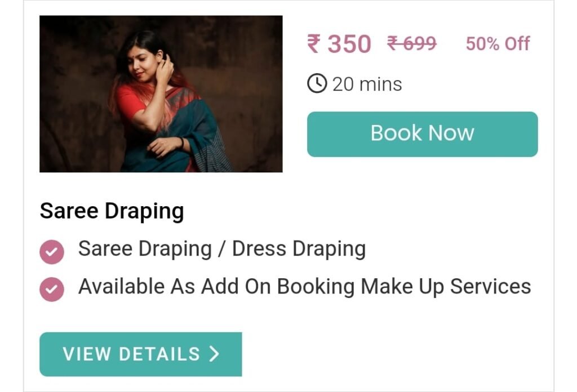Click Available As Add On Booking Make Up Services
The width and height of the screenshot is (577, 392).
pyautogui.click(x=305, y=287)
